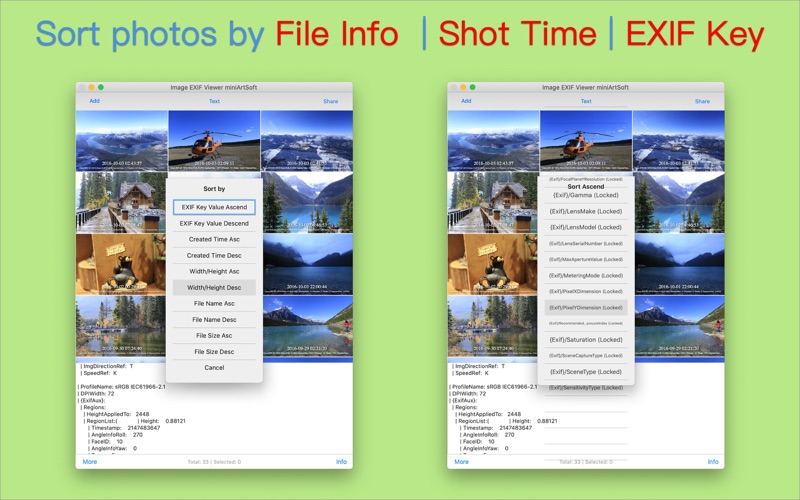This screenshot has height=500, width=800.
Task: Select {Exif}/LensMake (Locked) key
Action: coord(586,211)
